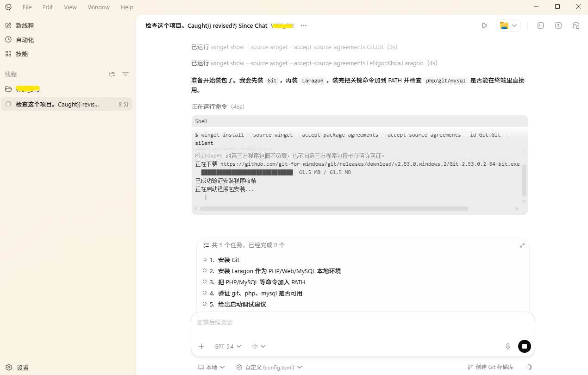Collapse the task list panel icon
588x375 pixels.
(522, 245)
